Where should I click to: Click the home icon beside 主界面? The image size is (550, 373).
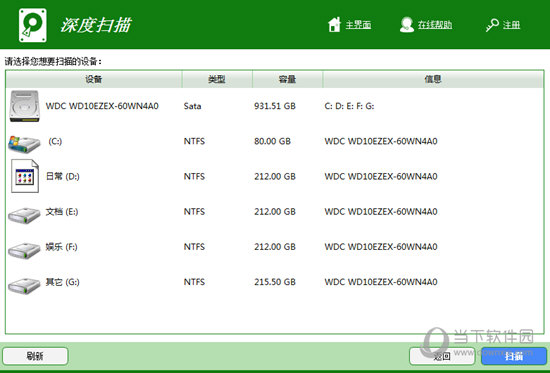[x=334, y=25]
